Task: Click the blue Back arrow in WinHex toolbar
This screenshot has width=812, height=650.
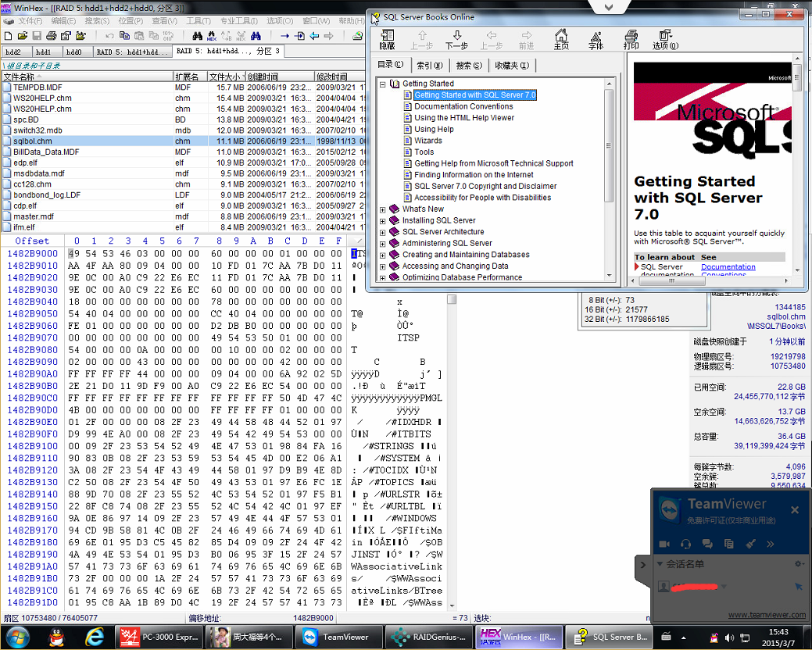Action: point(314,36)
